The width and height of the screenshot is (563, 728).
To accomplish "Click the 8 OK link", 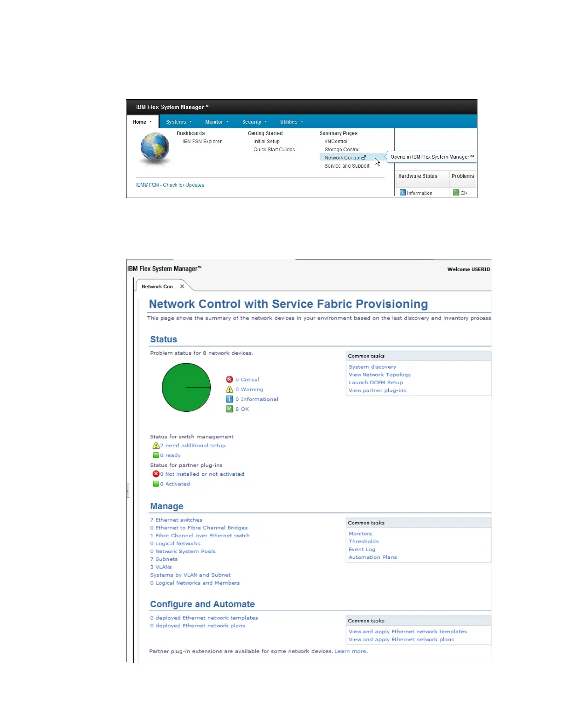I will (242, 409).
